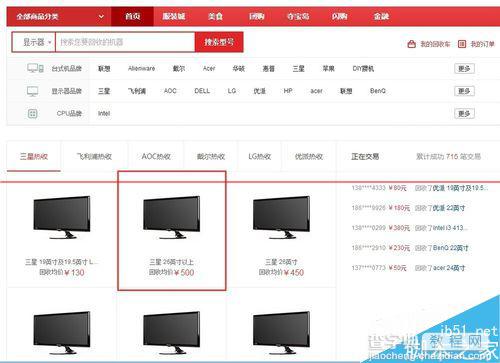Image resolution: width=500 pixels, height=363 pixels.
Task: Click the 累计成功 715 笔交易 counter text
Action: [x=448, y=156]
